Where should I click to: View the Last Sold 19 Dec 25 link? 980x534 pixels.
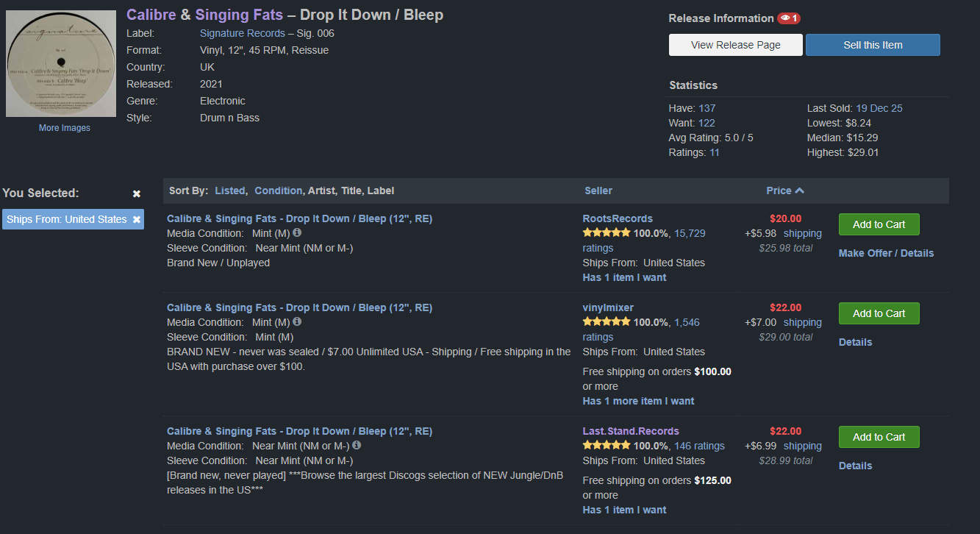[x=879, y=108]
